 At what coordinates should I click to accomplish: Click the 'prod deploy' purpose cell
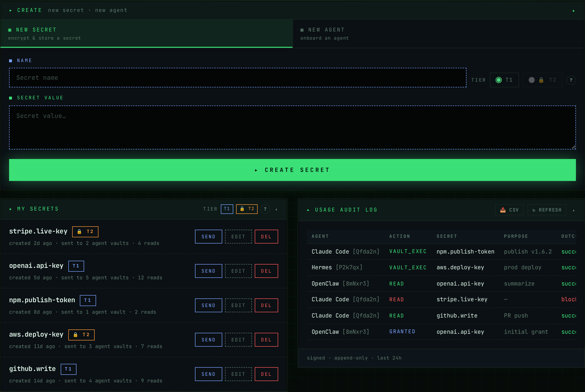pos(522,267)
